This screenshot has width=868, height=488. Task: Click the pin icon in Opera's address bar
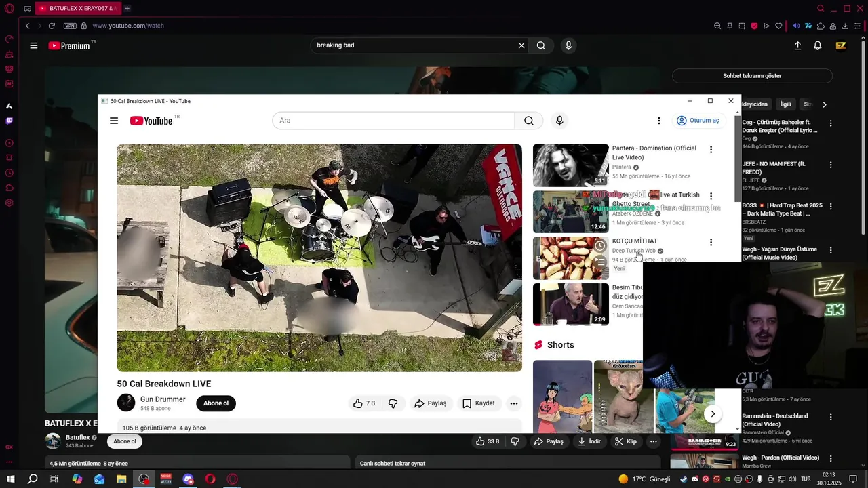(x=730, y=26)
